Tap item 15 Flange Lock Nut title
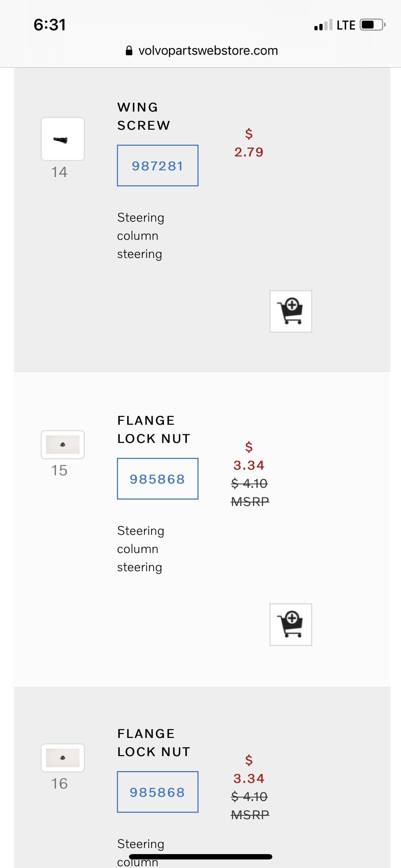 154,429
